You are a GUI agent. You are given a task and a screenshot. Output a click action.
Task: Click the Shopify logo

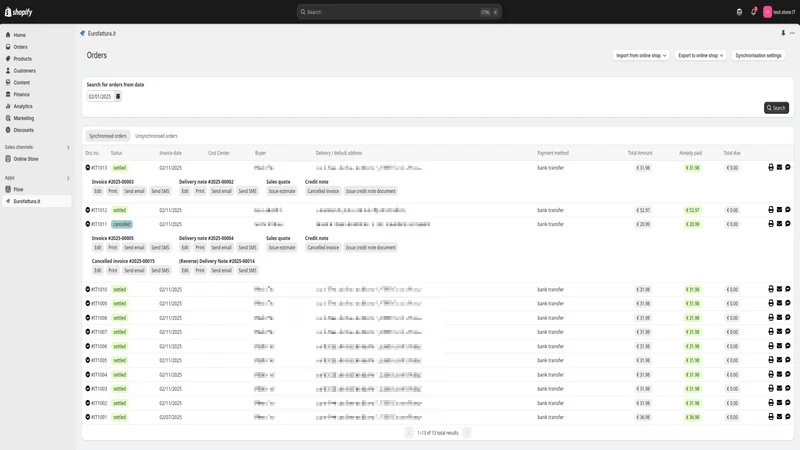click(18, 12)
